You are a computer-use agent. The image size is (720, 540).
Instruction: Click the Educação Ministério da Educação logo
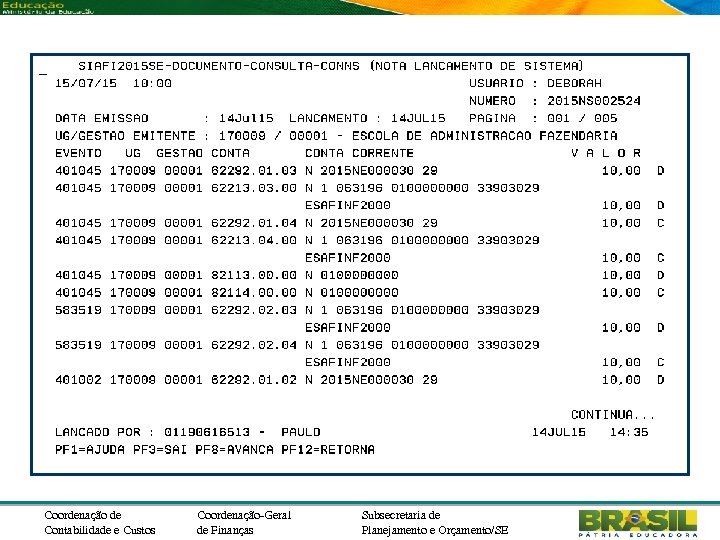[x=48, y=7]
